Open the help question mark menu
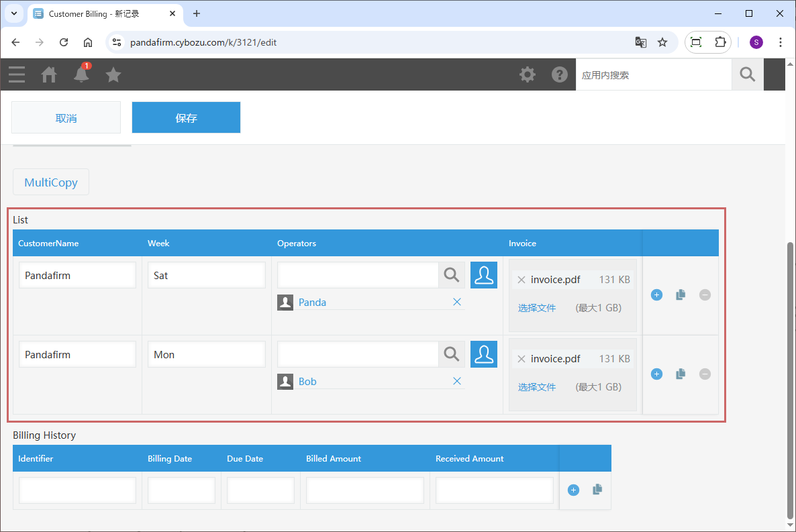Image resolution: width=796 pixels, height=532 pixels. [560, 74]
